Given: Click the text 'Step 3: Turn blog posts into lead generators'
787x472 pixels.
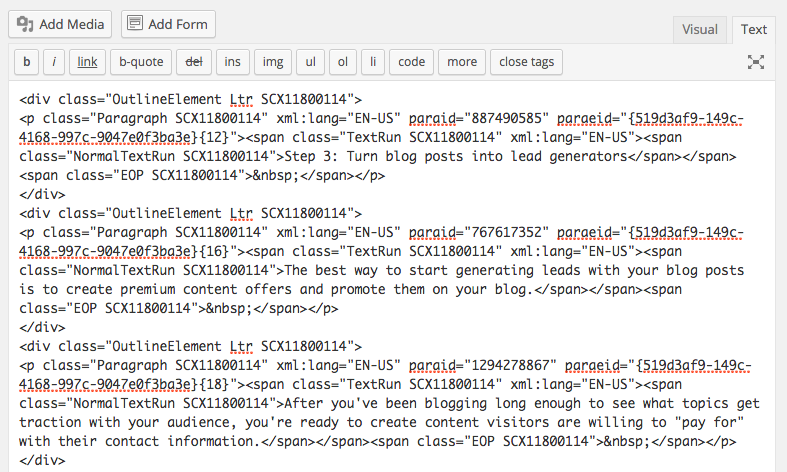Looking at the screenshot, I should point(456,156).
